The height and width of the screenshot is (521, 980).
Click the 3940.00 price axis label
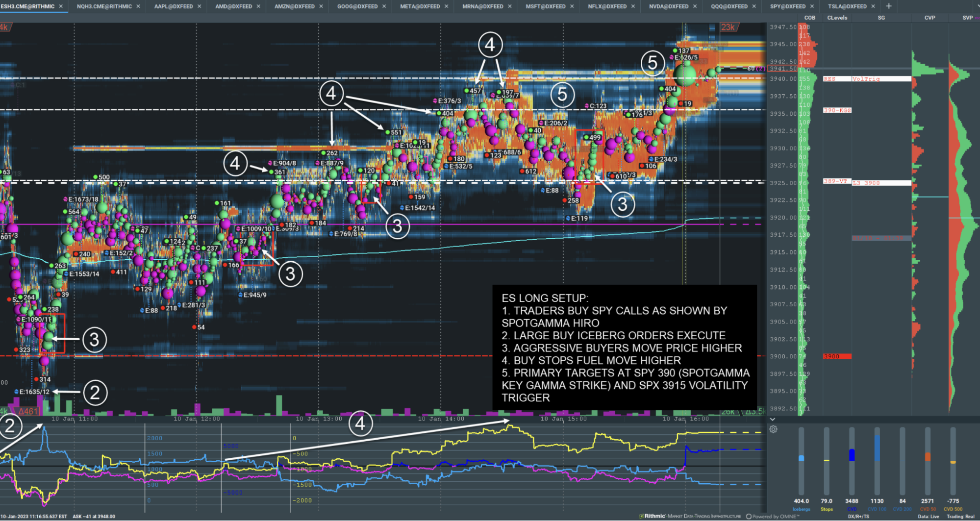[x=783, y=79]
